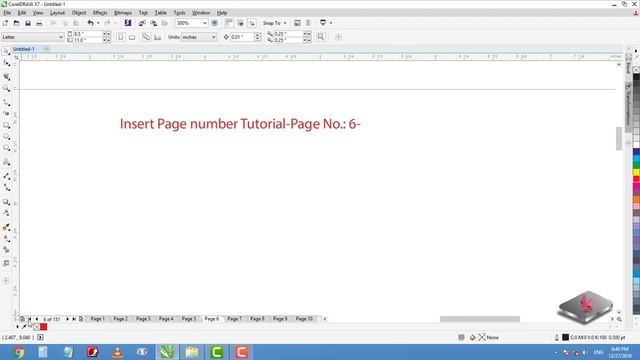Click the red swatch in document palette
This screenshot has width=640, height=360.
(43, 327)
